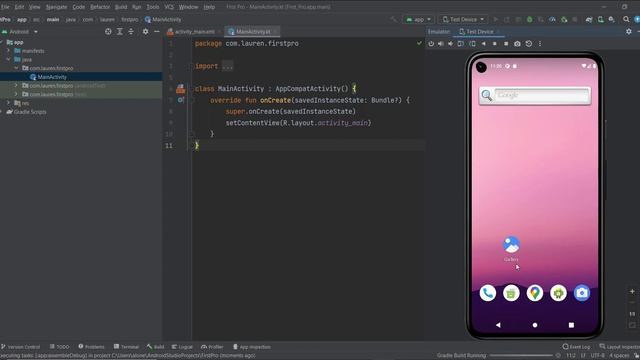Open the emulator toolbar more options menu
This screenshot has width=640, height=360.
[x=540, y=44]
